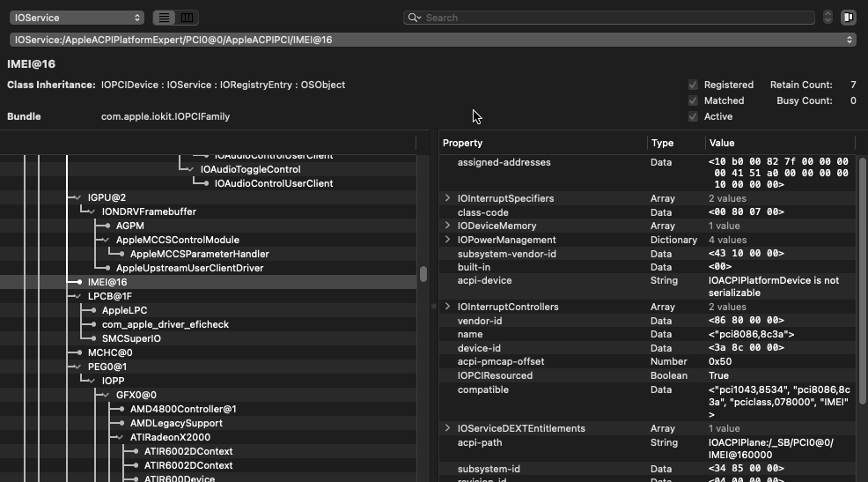Select the vendor-id property row
This screenshot has width=868, height=482.
648,321
